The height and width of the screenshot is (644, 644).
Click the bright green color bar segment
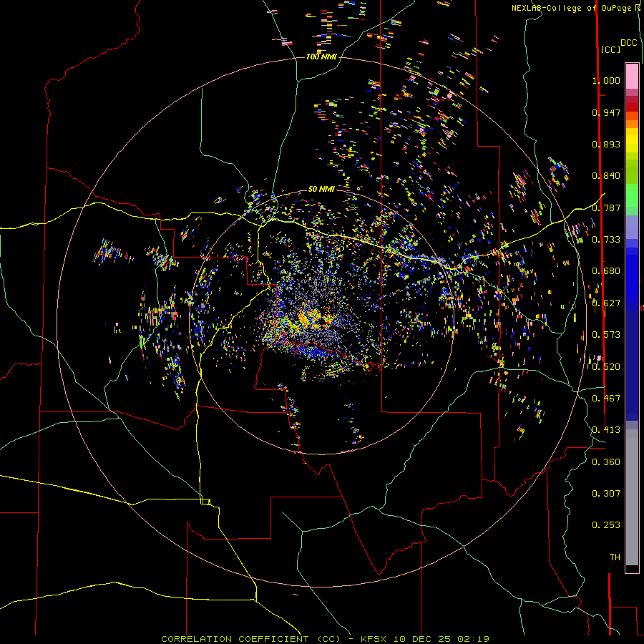click(x=632, y=195)
